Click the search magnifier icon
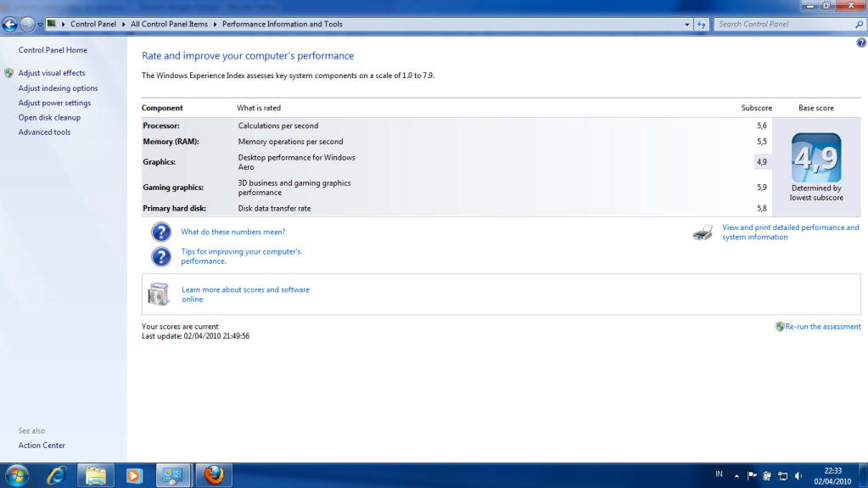Screen dimensions: 868x488 [x=860, y=25]
